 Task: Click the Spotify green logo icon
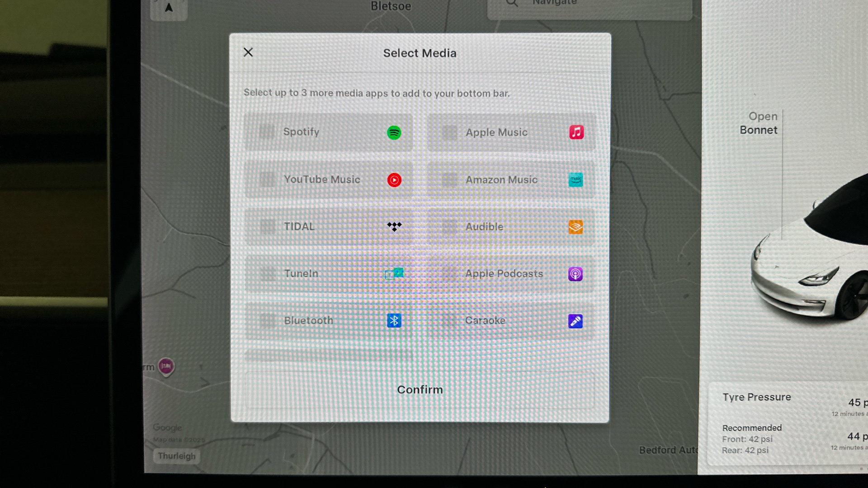(394, 132)
